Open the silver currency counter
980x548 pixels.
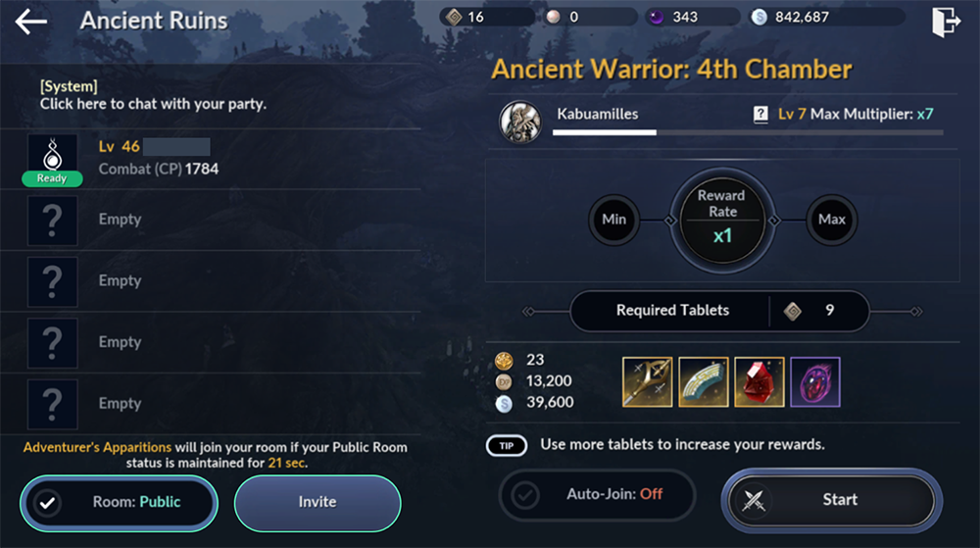point(826,17)
